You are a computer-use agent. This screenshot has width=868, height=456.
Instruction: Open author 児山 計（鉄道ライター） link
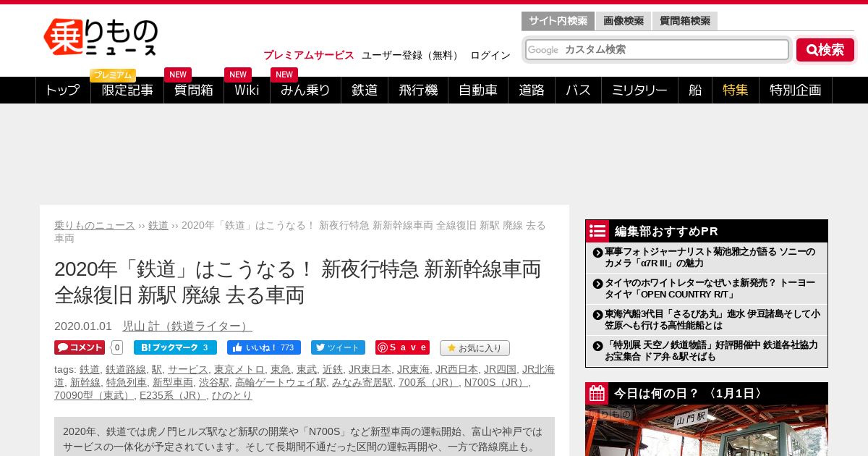(187, 326)
